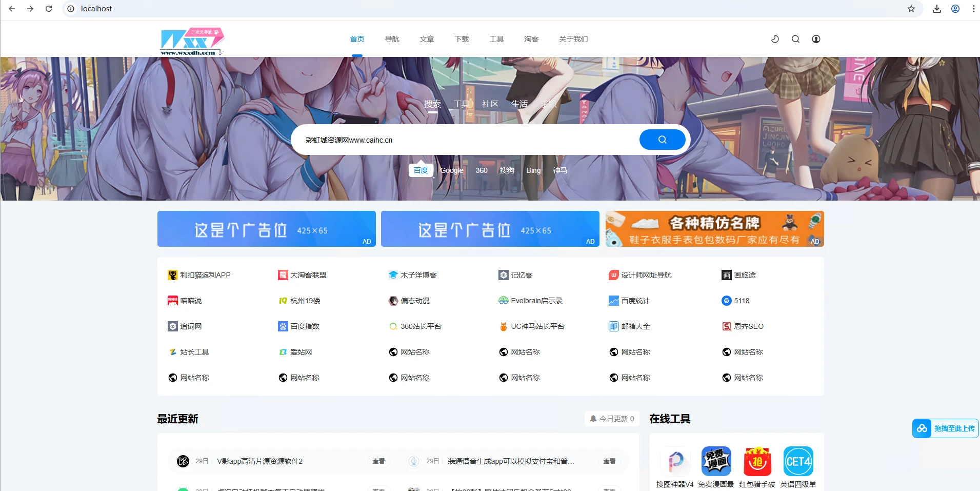Click 查看 next to V影app article
The image size is (980, 491).
[378, 461]
